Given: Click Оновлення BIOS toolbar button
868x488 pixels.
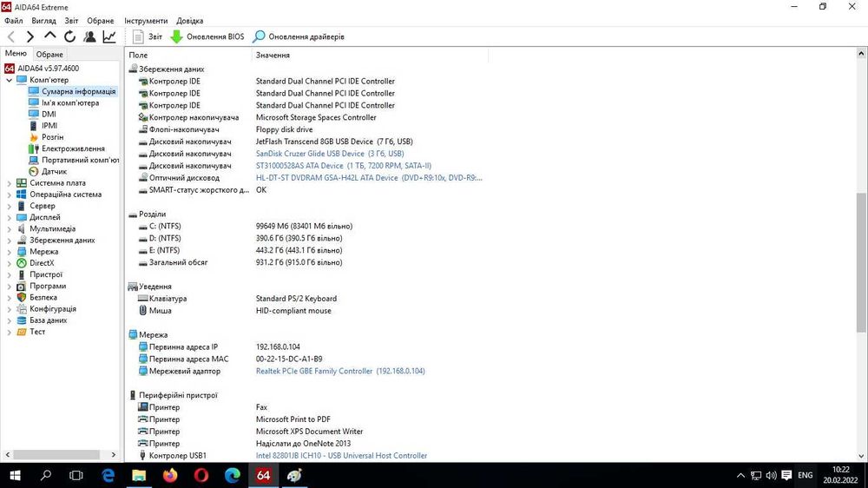Looking at the screenshot, I should (x=207, y=36).
